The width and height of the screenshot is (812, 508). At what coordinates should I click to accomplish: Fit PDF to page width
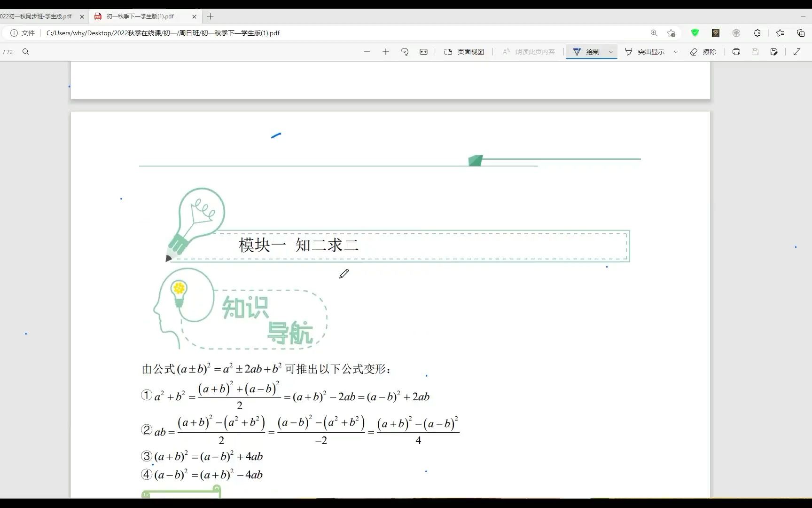pyautogui.click(x=423, y=52)
